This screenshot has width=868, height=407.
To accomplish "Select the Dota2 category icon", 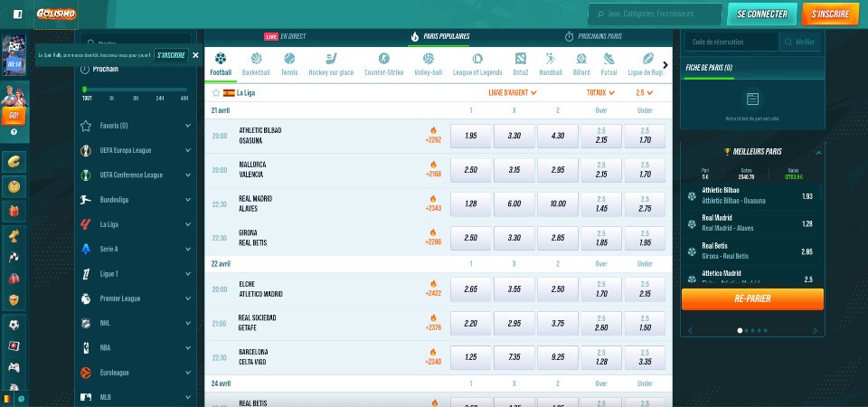I will [521, 58].
